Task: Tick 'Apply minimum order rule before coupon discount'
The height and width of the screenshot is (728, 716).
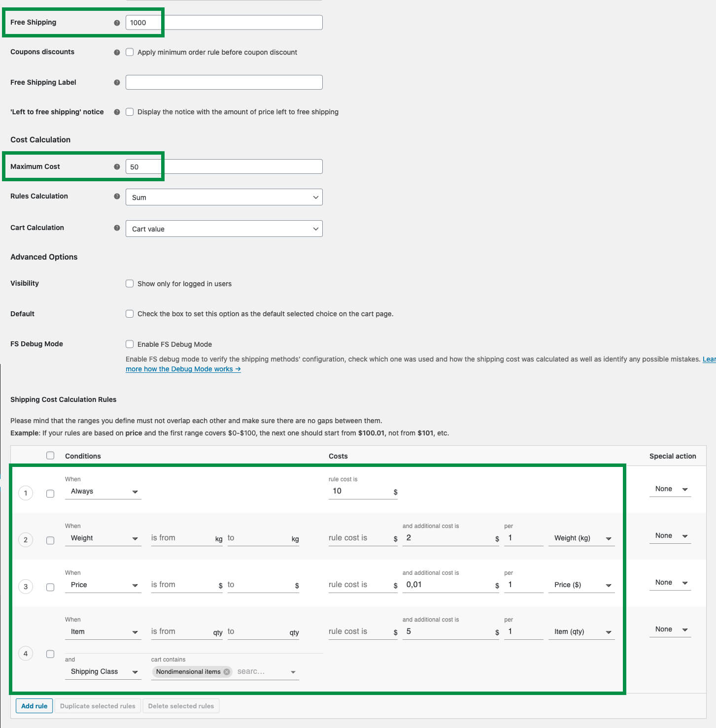Action: 130,52
